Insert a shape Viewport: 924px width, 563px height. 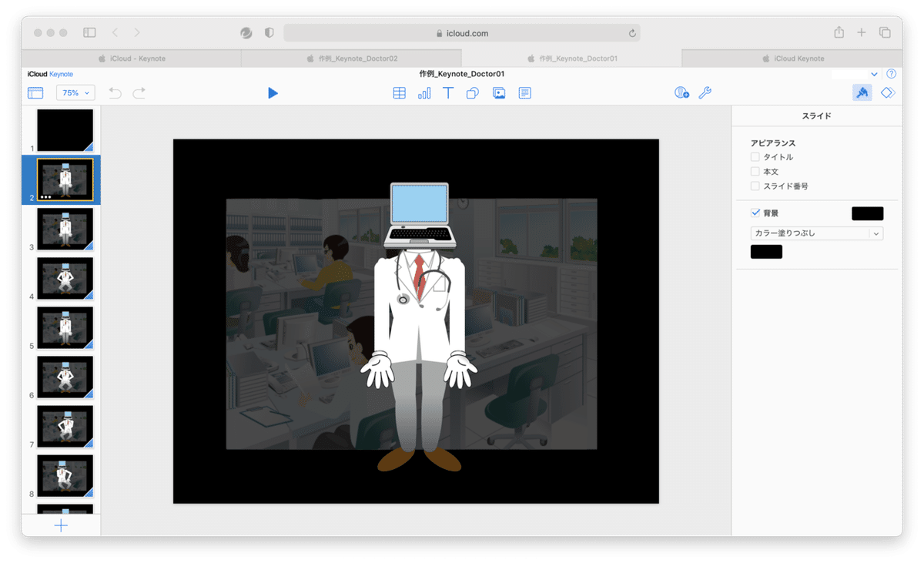473,92
